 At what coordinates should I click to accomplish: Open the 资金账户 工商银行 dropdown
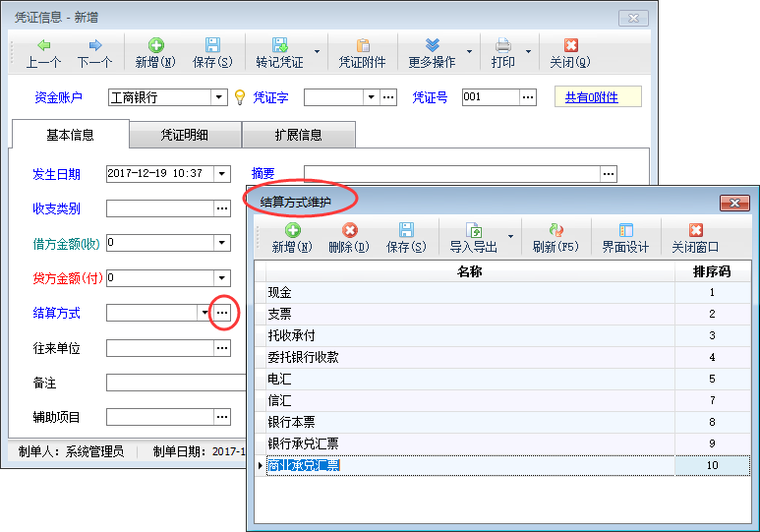(x=219, y=97)
